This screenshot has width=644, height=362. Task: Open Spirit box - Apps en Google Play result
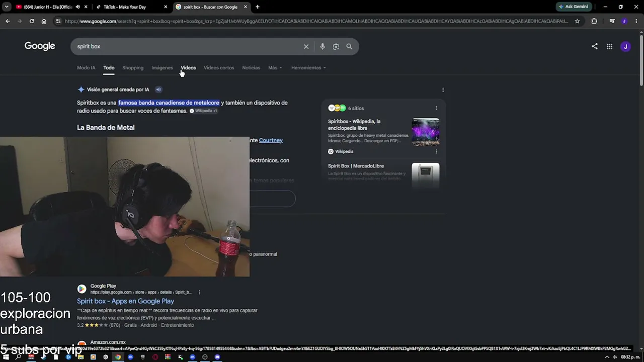125,301
